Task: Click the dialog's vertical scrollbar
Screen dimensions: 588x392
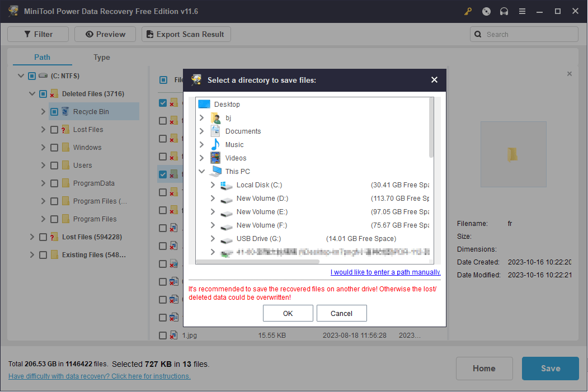Action: click(x=431, y=128)
